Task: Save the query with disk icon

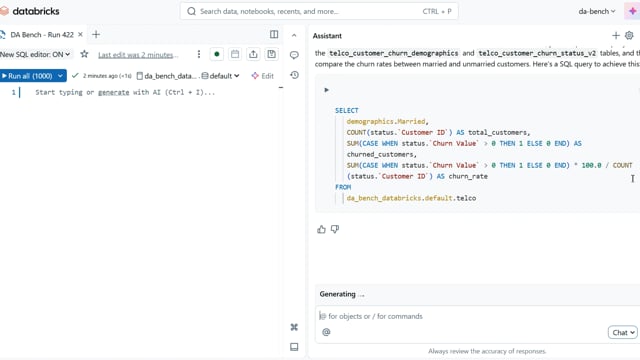Action: click(271, 54)
